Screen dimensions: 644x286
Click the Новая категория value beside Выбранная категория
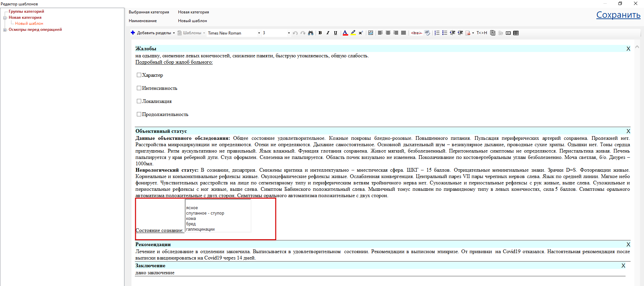pos(194,12)
